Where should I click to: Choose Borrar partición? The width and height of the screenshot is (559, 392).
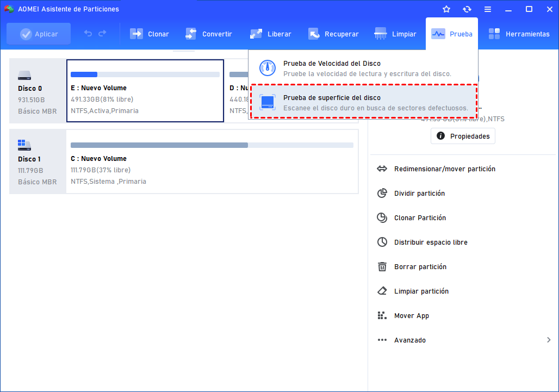click(420, 267)
